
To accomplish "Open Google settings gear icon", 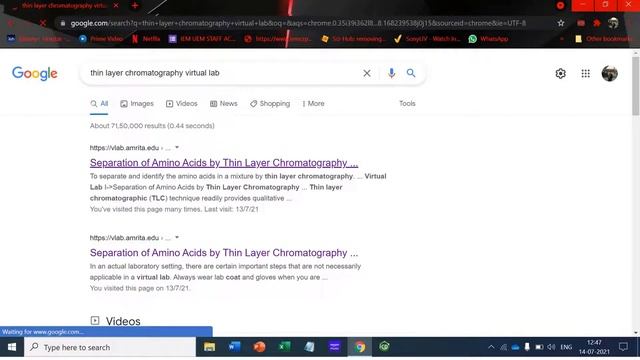I will 560,73.
